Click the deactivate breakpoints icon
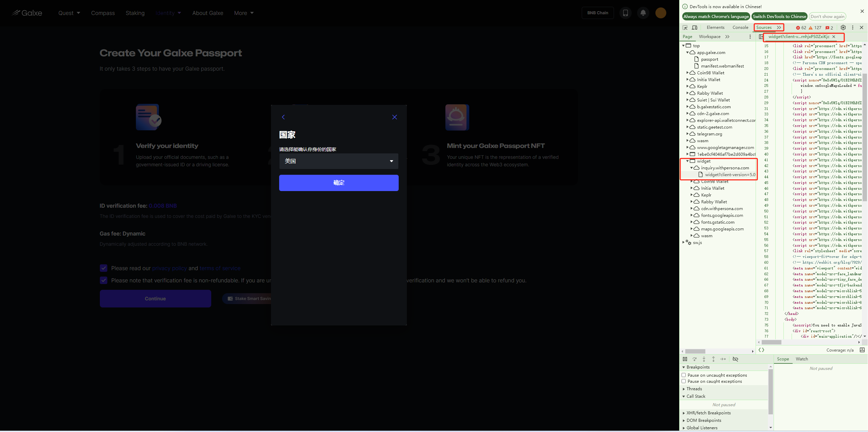 735,359
